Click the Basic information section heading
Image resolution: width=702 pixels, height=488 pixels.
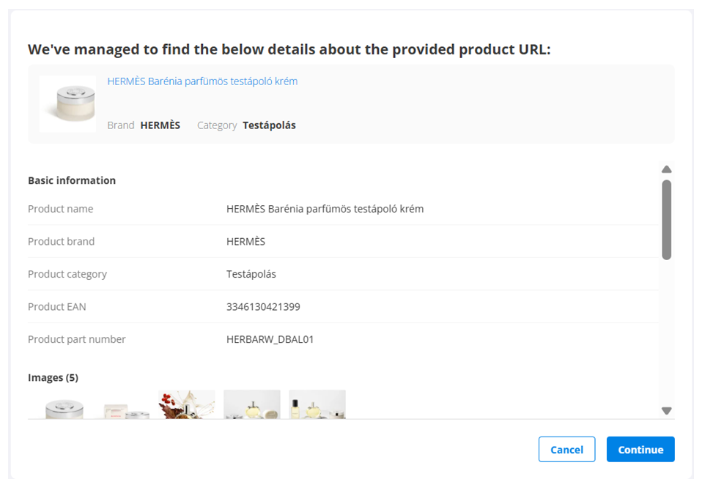pos(72,181)
